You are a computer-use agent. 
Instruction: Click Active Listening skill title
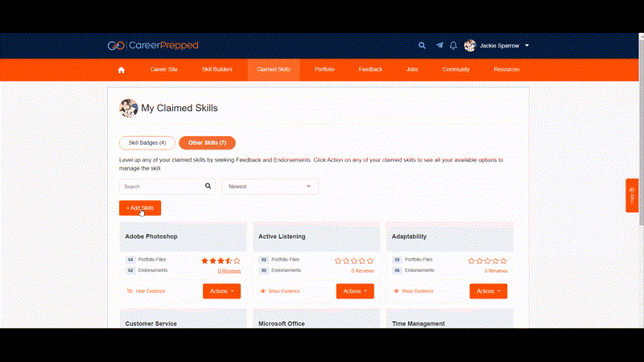coord(282,237)
